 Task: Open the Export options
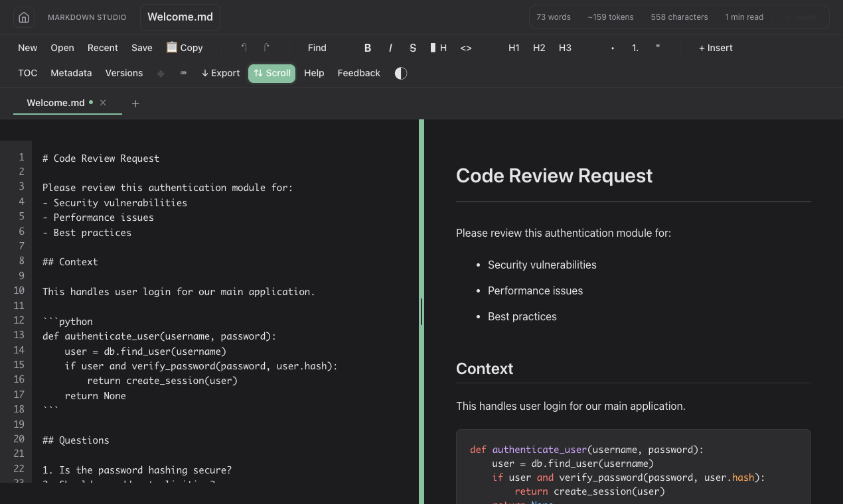[x=220, y=73]
